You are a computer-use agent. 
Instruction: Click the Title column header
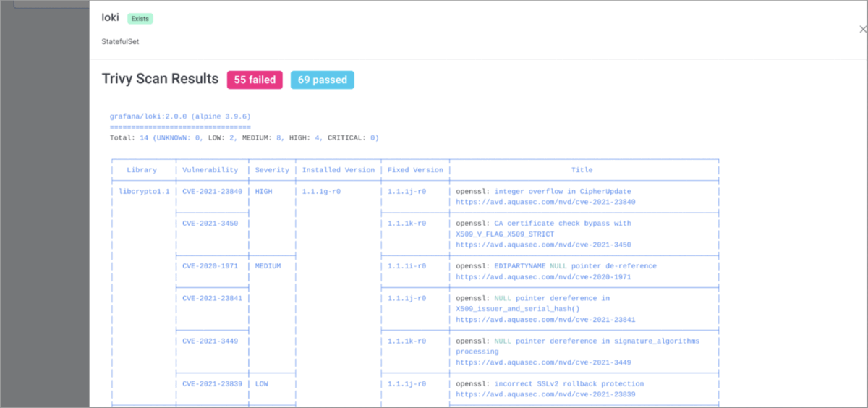pos(582,170)
